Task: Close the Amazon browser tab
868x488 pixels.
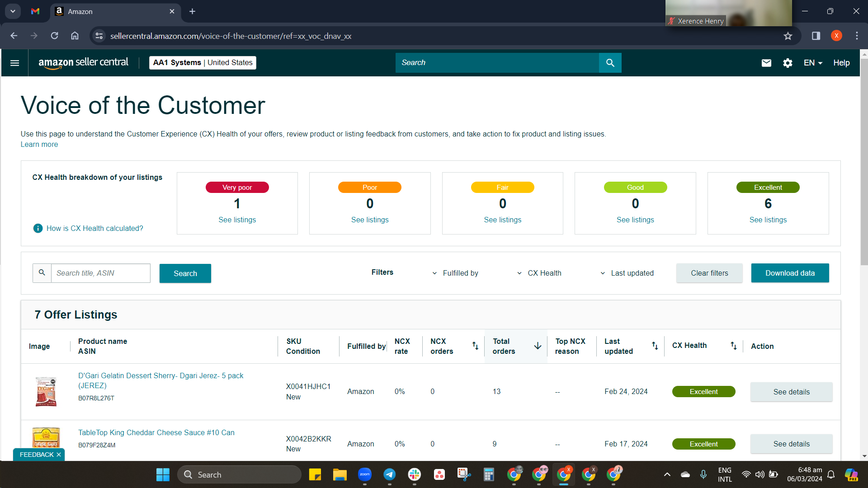Action: (x=172, y=11)
